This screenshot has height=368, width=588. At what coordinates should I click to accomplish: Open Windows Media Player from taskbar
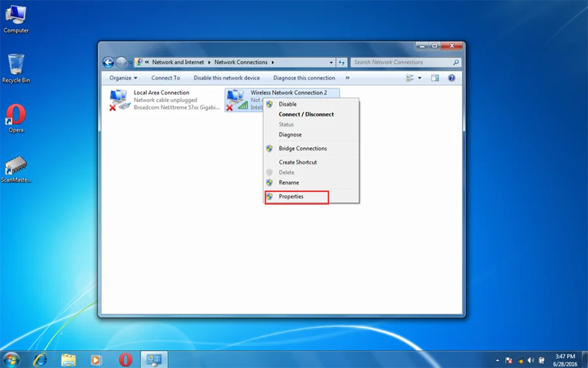(96, 360)
